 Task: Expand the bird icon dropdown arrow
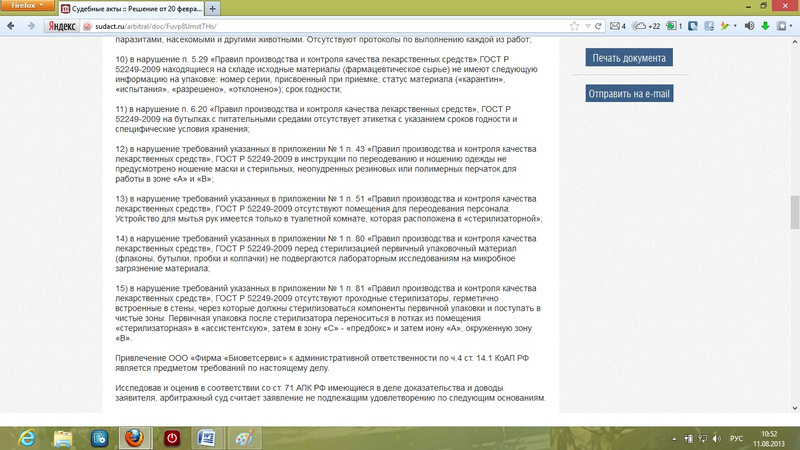735,26
